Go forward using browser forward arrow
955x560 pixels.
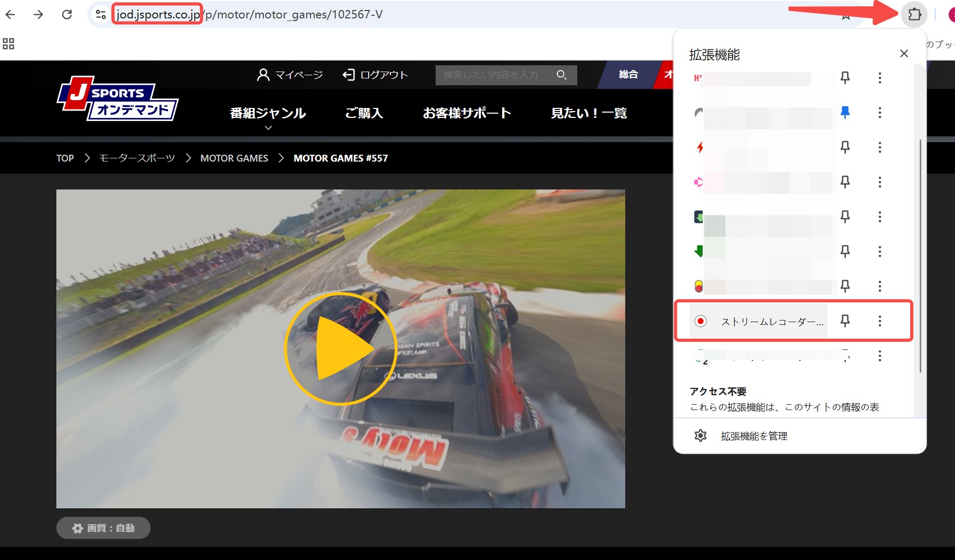tap(38, 14)
